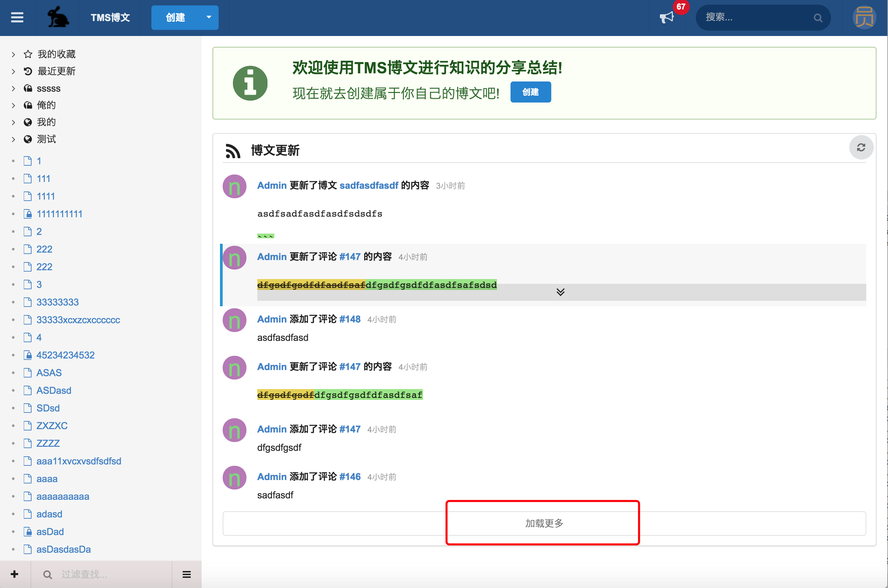The height and width of the screenshot is (588, 888).
Task: Open the 创建 dropdown arrow in the header
Action: [x=209, y=17]
